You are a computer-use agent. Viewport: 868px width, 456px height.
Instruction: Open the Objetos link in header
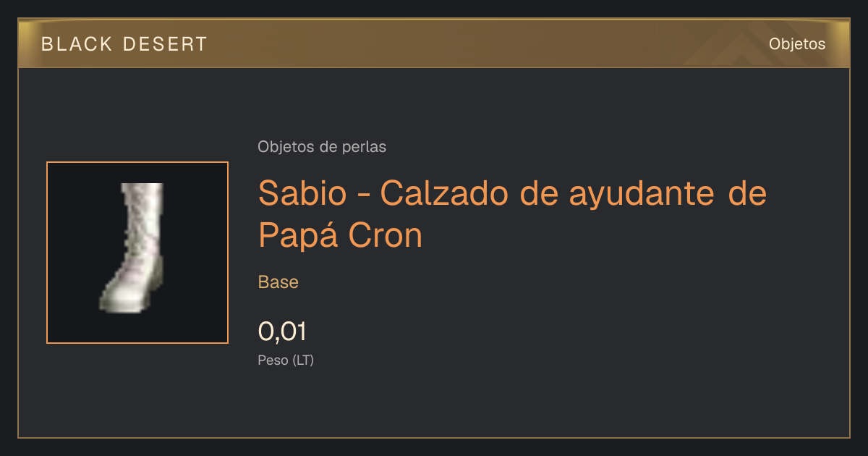[797, 43]
